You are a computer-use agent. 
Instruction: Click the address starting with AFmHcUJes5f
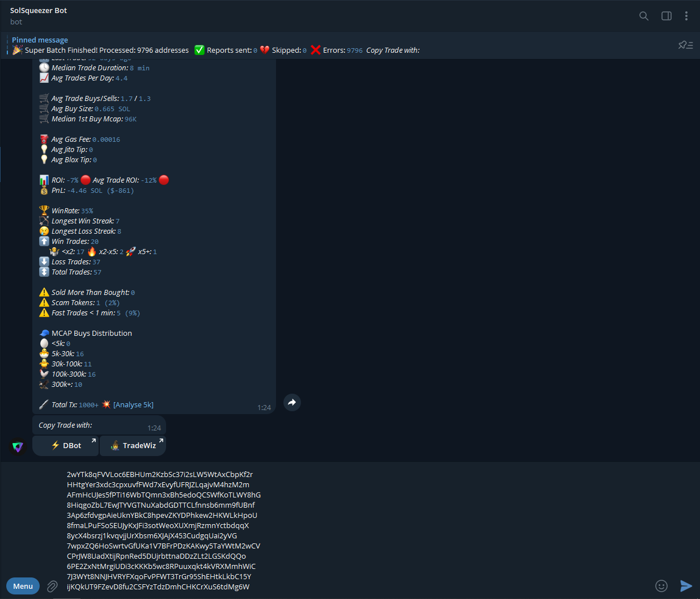pos(164,495)
